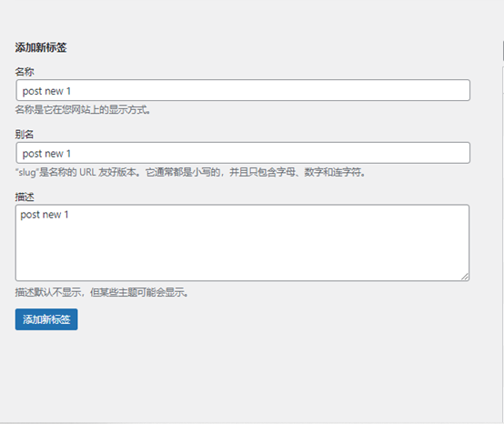Place cursor in 'post new 1' name text
Image resolution: width=504 pixels, height=424 pixels.
click(46, 91)
